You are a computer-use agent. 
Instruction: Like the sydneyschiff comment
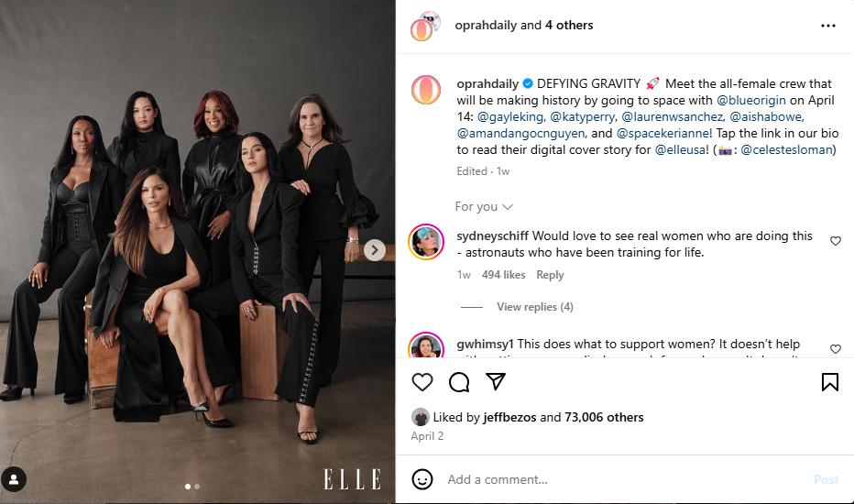pos(835,241)
